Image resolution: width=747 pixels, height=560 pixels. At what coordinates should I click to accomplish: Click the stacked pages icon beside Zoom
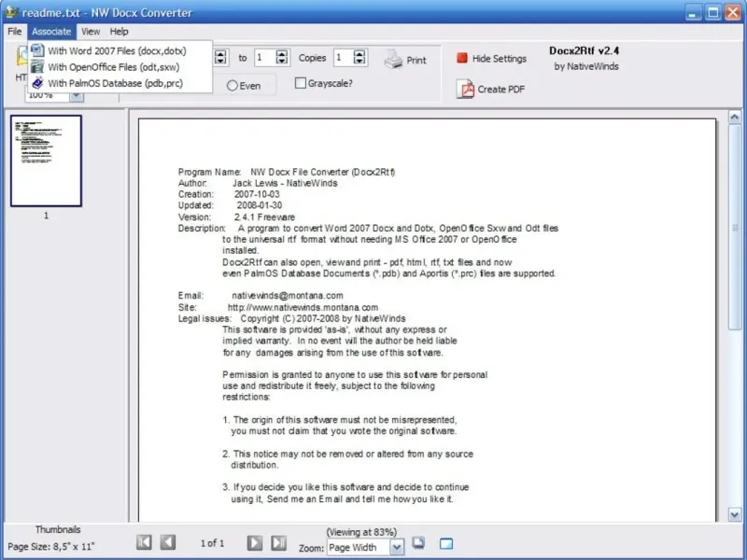[x=418, y=543]
